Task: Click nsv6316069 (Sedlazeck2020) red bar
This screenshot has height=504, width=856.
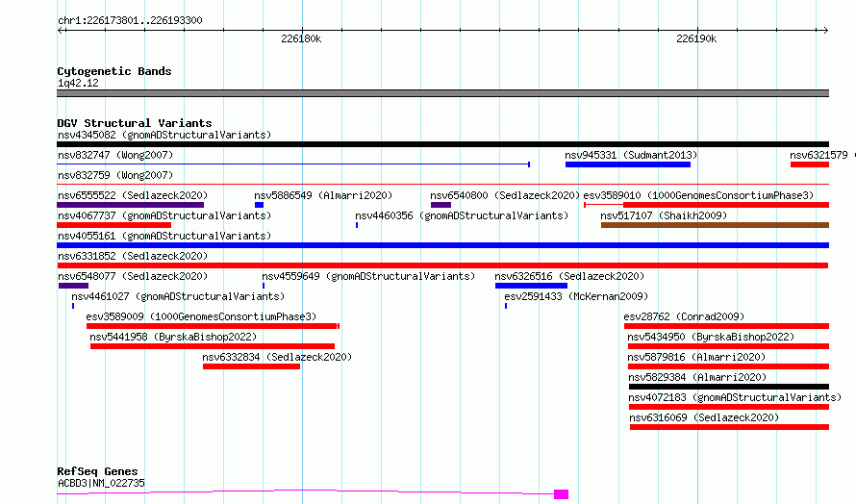Action: [729, 427]
